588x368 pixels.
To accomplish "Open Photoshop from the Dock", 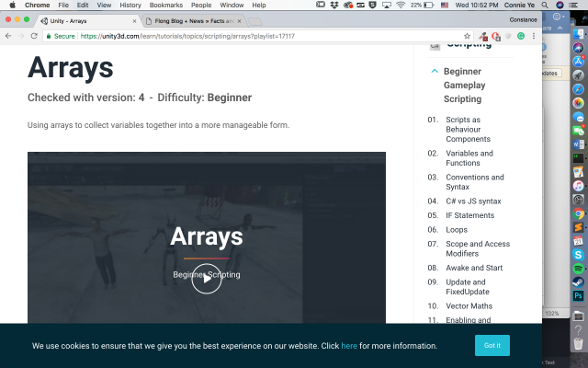I will click(578, 296).
